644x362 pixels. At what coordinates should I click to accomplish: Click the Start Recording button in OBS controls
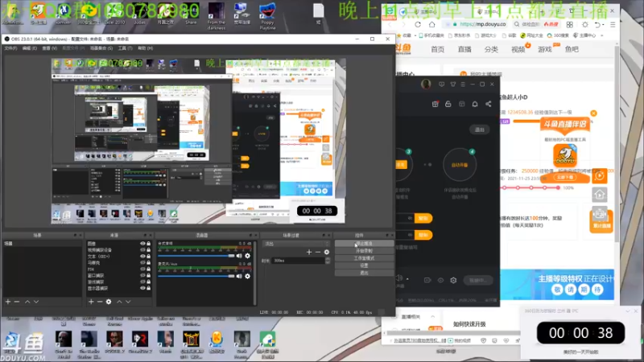[x=365, y=251]
